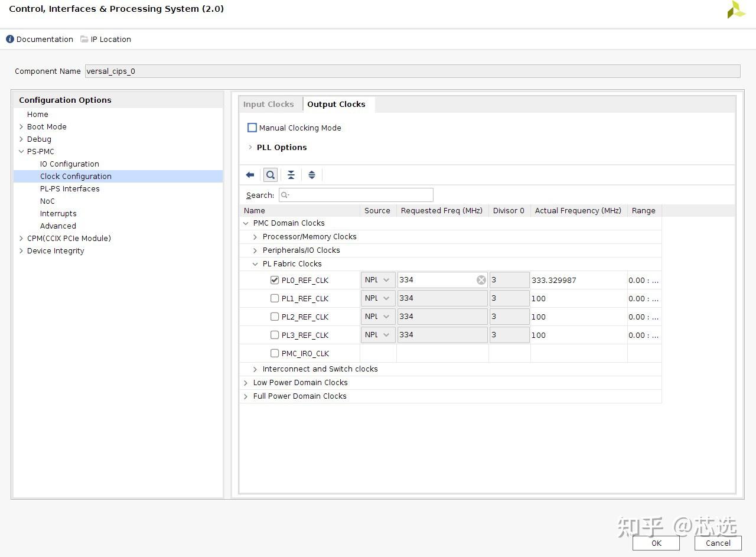The height and width of the screenshot is (557, 756).
Task: Enable the PL1_REF_CLK checkbox
Action: click(x=275, y=298)
